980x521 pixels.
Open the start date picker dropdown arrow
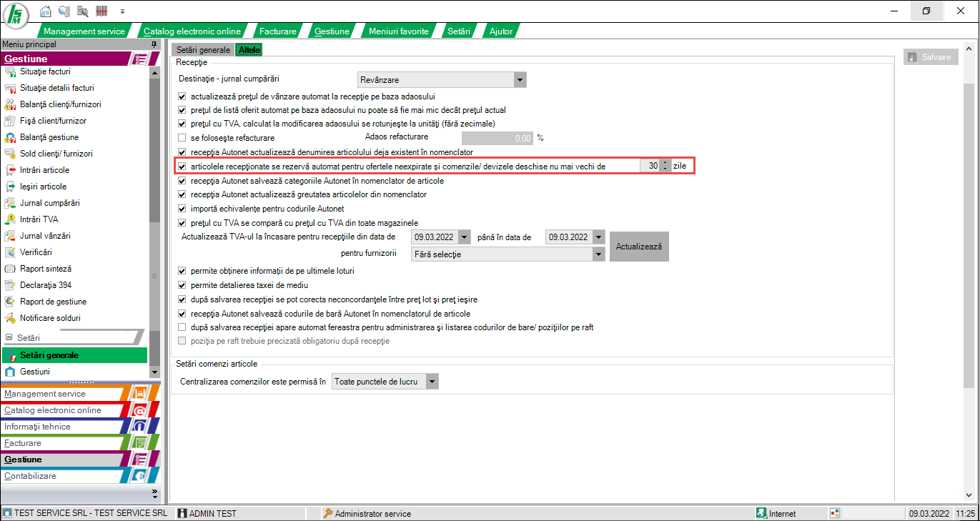[465, 237]
